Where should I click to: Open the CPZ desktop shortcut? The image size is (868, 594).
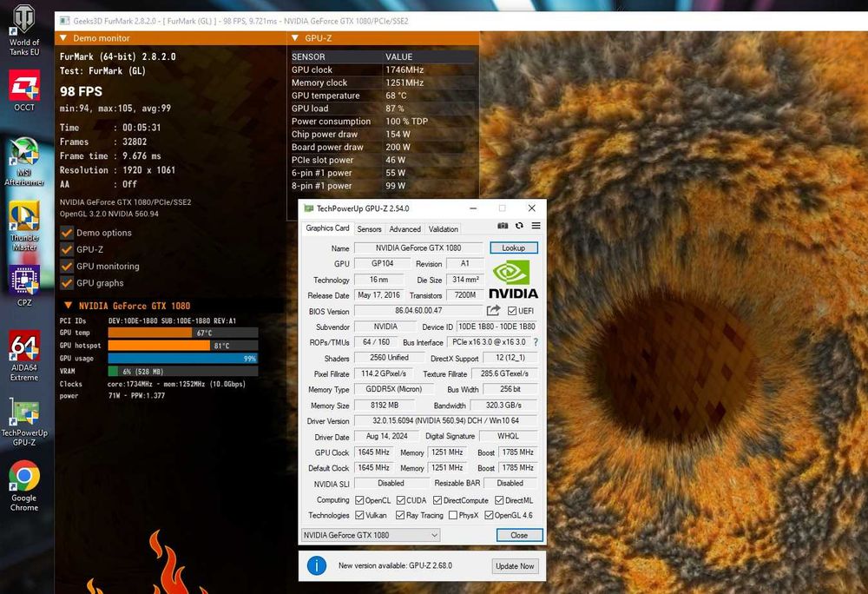[x=23, y=287]
